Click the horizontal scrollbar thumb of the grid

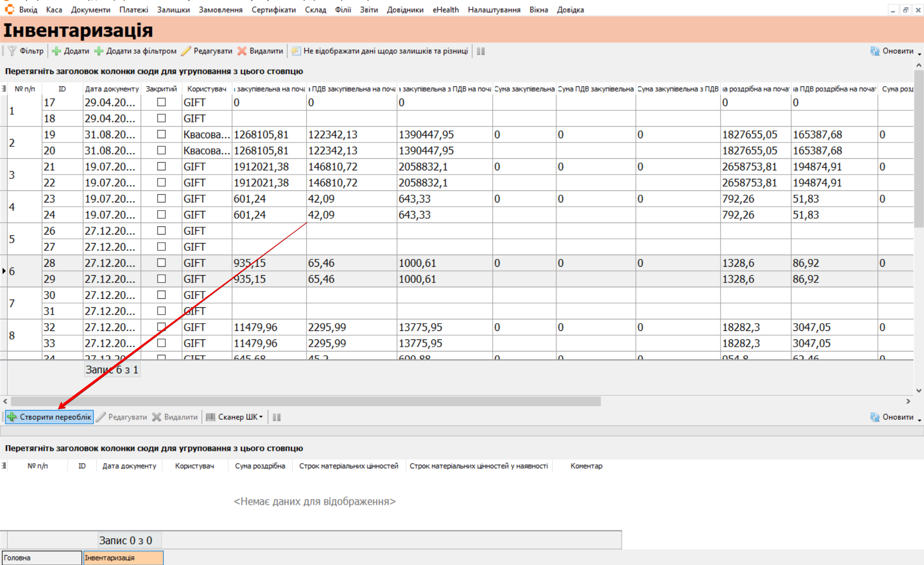306,401
